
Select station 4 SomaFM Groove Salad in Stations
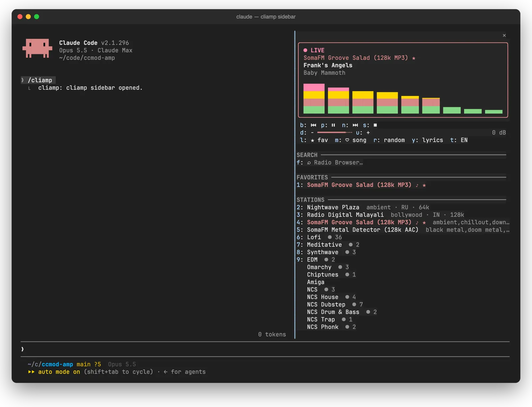pos(403,222)
